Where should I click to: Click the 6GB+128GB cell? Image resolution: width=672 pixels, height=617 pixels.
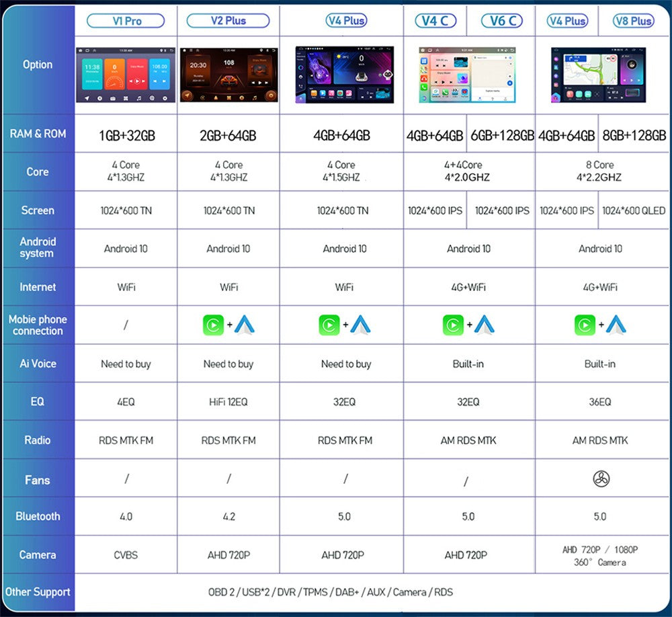pos(501,136)
